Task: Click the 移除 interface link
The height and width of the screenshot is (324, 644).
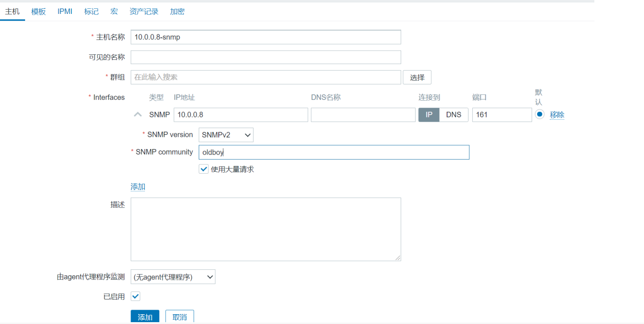Action: pos(557,115)
